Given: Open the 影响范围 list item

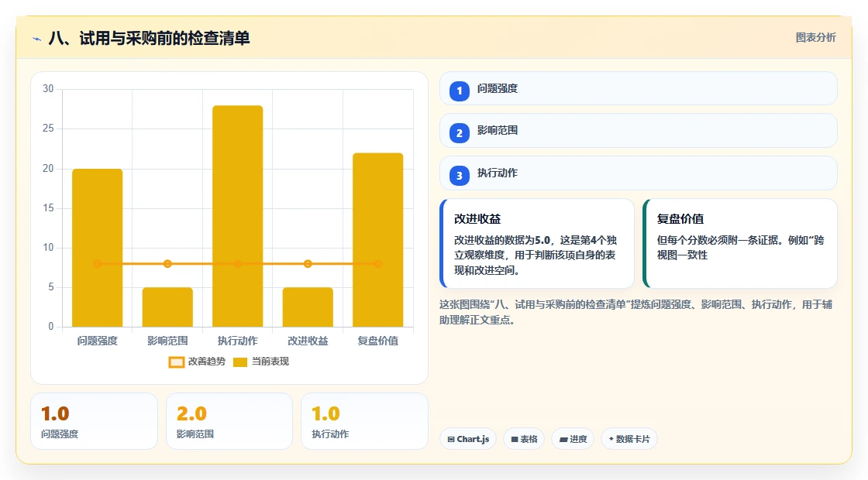Looking at the screenshot, I should pos(639,131).
